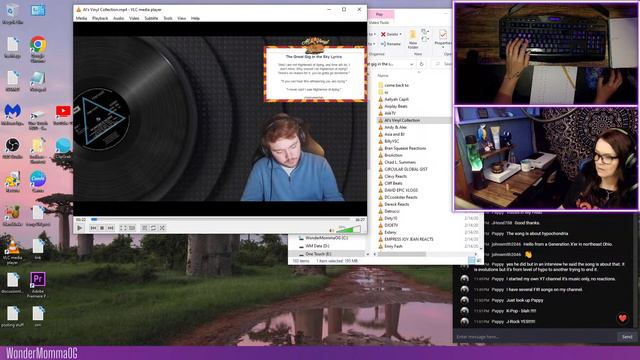
Task: Open the VLC Playback menu
Action: [100, 18]
